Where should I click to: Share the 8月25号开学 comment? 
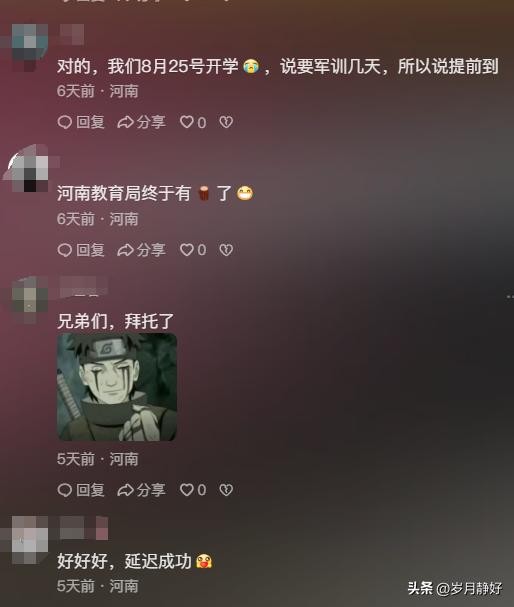coord(141,122)
